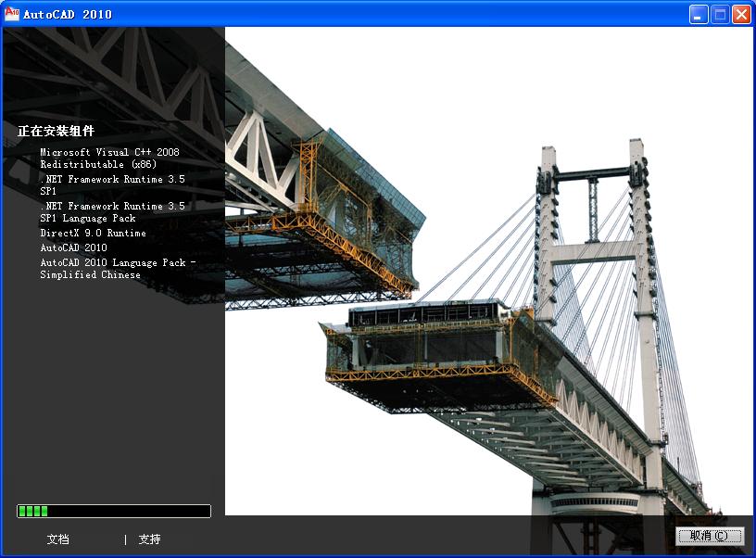Minimize the AutoCAD 2010 installer window

[x=699, y=14]
